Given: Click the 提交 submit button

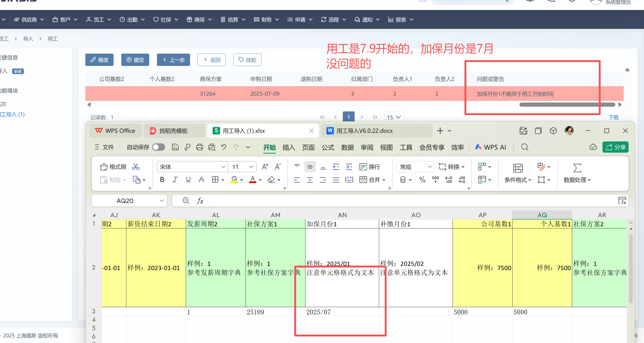Looking at the screenshot, I should [135, 60].
